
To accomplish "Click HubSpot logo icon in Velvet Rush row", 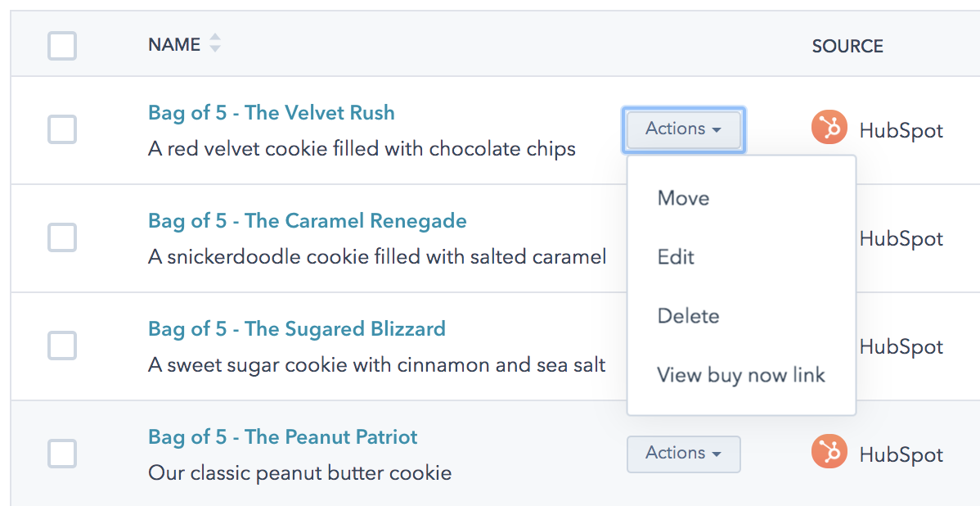I will pos(829,129).
